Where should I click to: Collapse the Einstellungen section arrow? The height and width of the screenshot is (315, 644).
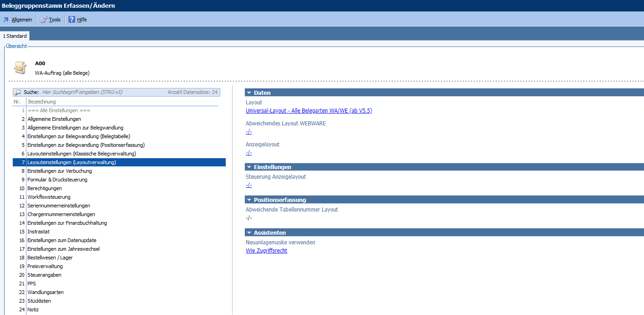pyautogui.click(x=249, y=167)
